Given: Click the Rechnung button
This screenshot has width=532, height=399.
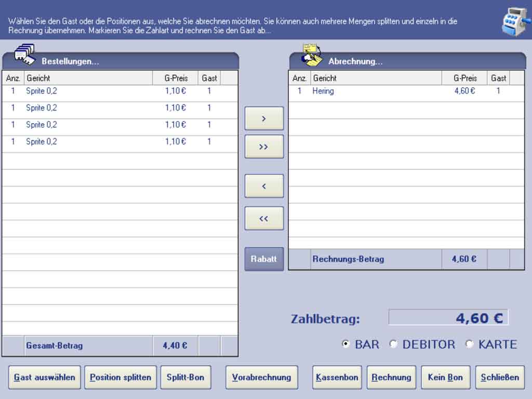Looking at the screenshot, I should point(391,377).
